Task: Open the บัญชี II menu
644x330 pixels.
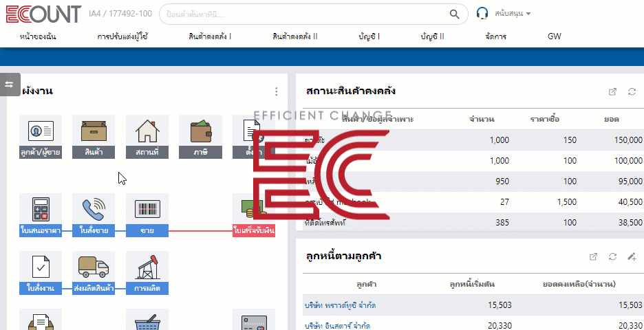Action: pyautogui.click(x=433, y=36)
